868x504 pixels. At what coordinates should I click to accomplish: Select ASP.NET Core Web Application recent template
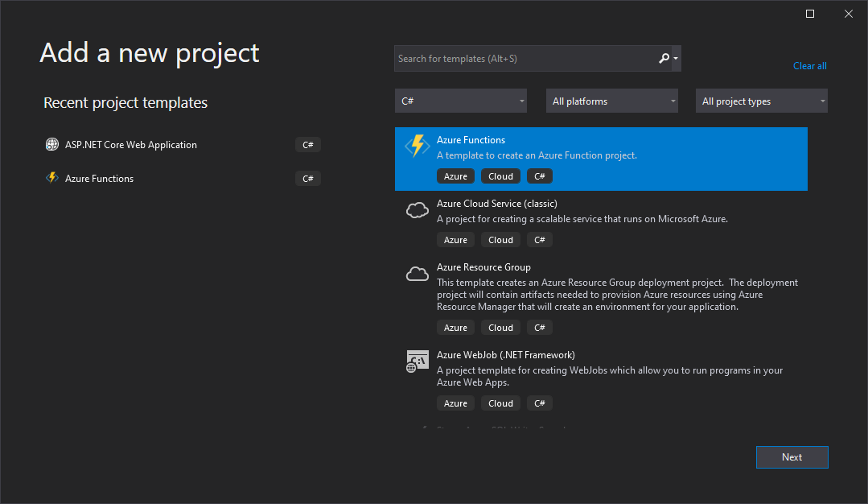(x=131, y=145)
